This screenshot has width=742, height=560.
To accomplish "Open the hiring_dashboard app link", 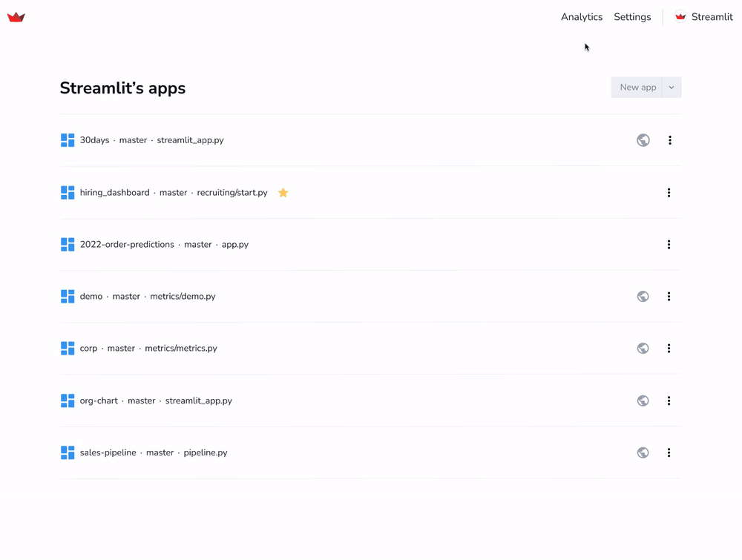I will pyautogui.click(x=114, y=192).
